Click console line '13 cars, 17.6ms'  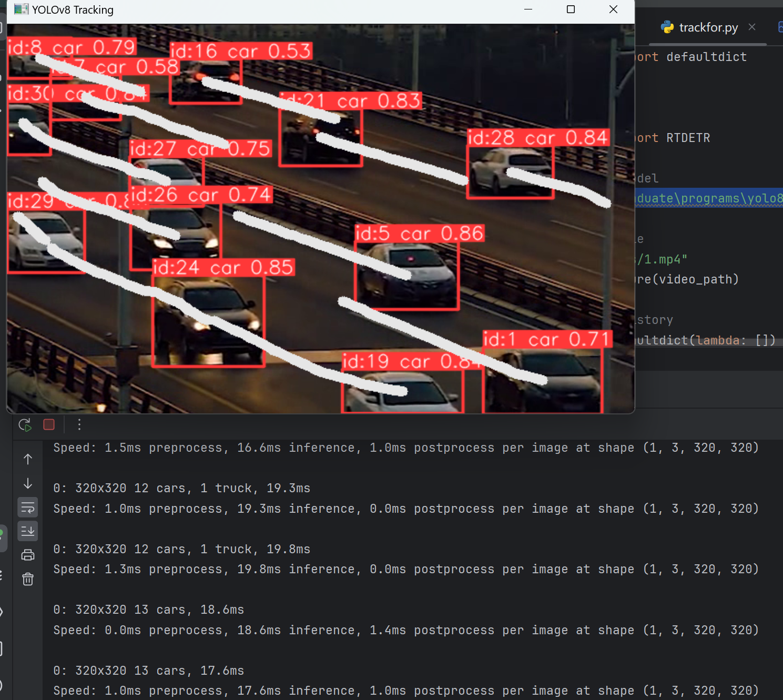click(189, 671)
